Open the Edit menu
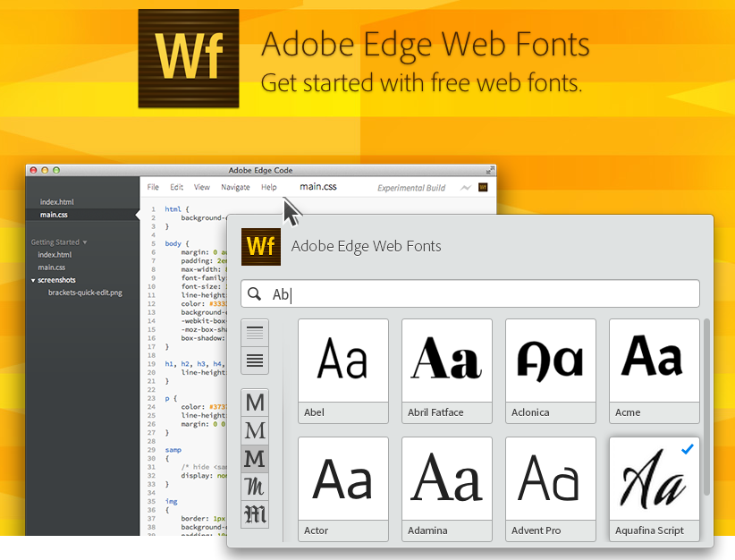735x560 pixels. click(177, 187)
